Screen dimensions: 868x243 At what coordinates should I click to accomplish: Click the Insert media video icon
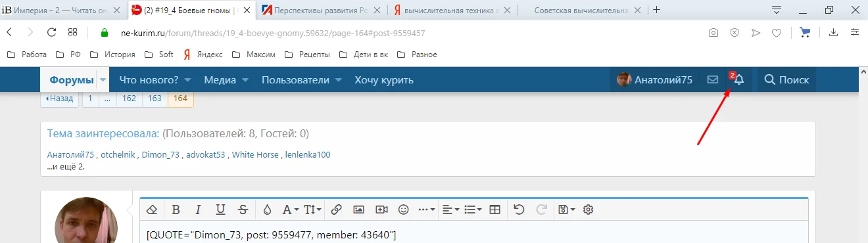click(x=381, y=210)
